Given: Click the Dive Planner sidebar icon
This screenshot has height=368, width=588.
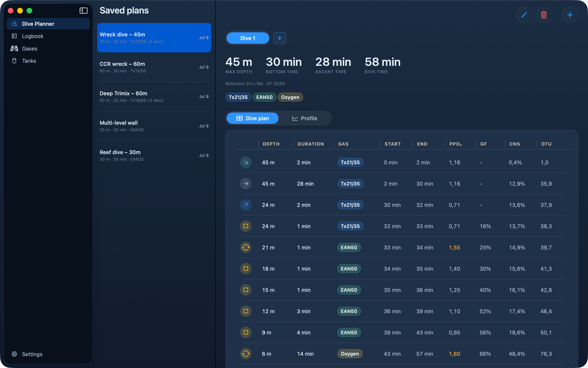Looking at the screenshot, I should 14,24.
